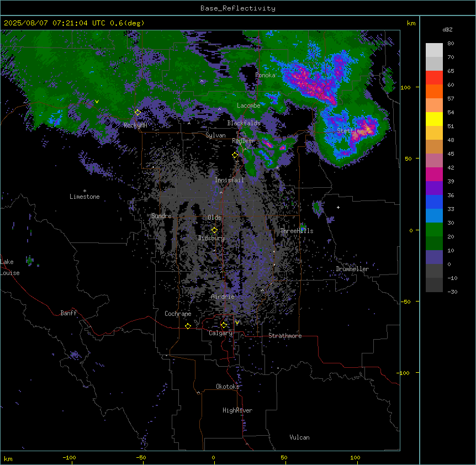Click the Calgary city label
Viewport: 476px width, 465px height.
point(220,333)
